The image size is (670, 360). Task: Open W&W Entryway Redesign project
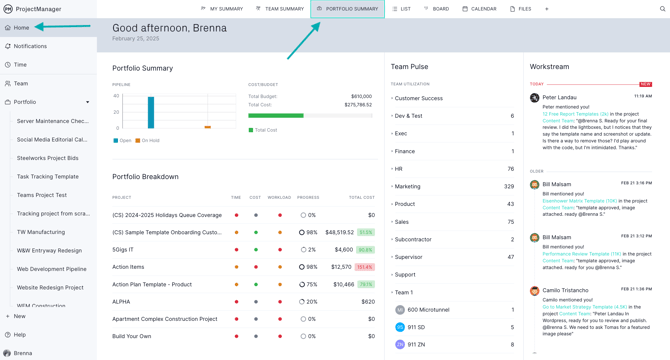click(49, 251)
